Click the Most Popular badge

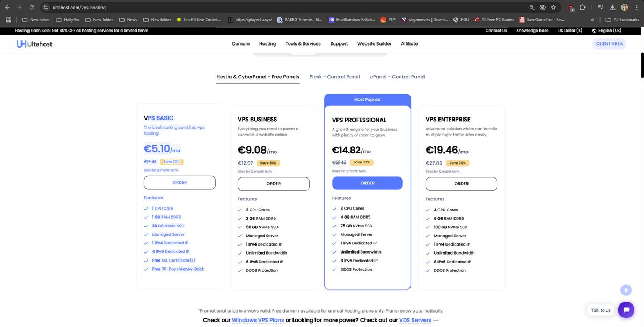368,100
